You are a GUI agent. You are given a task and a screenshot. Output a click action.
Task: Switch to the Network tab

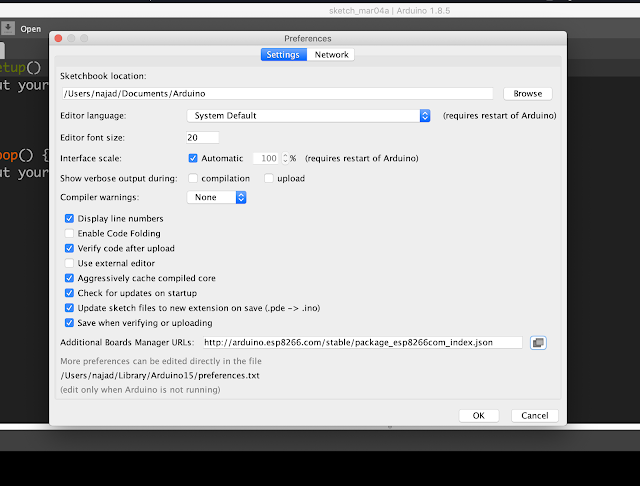click(332, 55)
